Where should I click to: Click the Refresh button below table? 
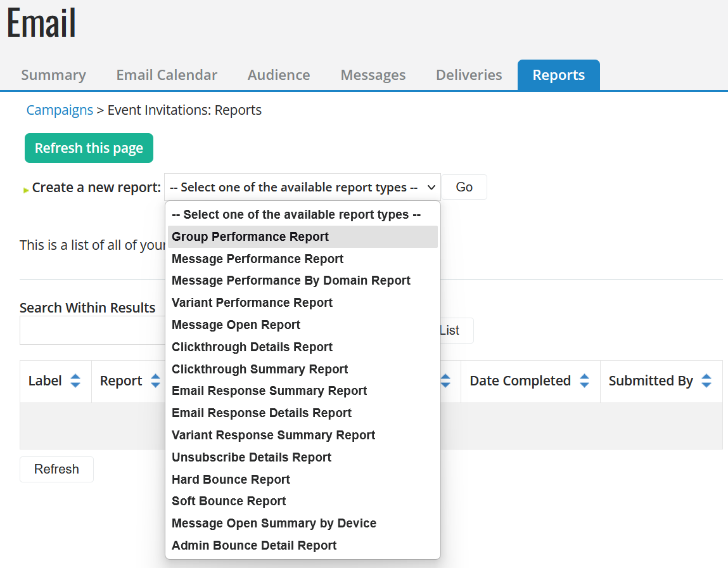[x=56, y=469]
